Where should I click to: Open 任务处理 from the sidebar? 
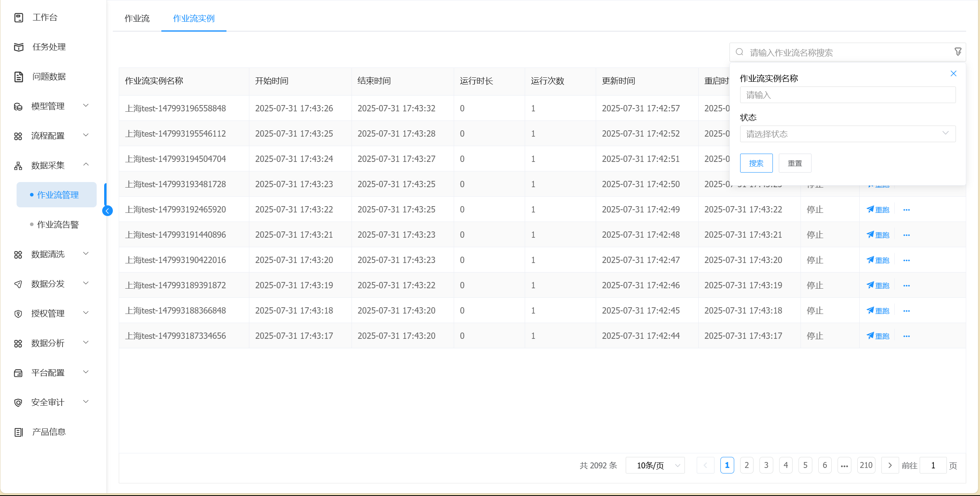49,47
